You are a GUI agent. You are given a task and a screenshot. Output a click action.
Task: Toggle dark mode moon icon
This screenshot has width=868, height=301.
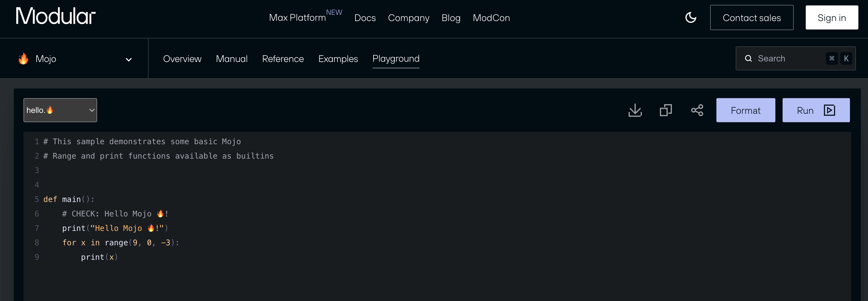click(x=691, y=17)
